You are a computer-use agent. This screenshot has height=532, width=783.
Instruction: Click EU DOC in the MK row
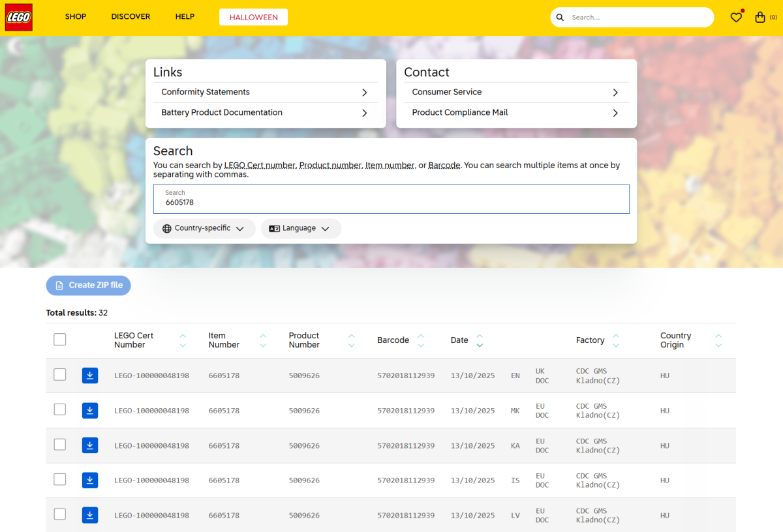coord(542,411)
